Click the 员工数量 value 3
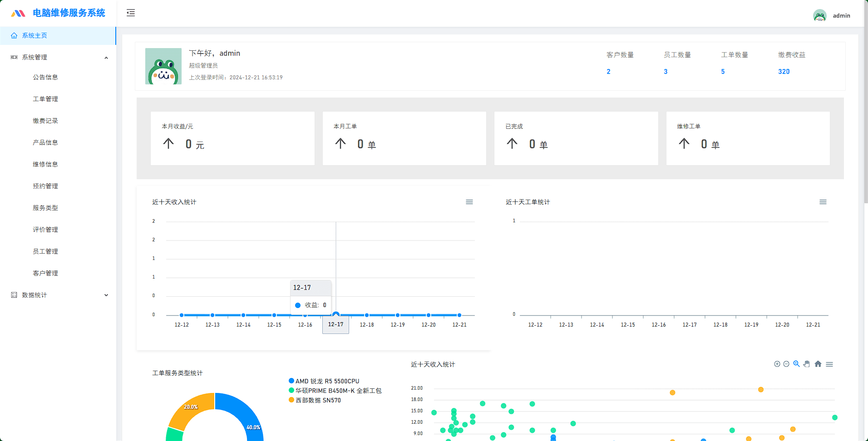The height and width of the screenshot is (441, 868). click(666, 72)
